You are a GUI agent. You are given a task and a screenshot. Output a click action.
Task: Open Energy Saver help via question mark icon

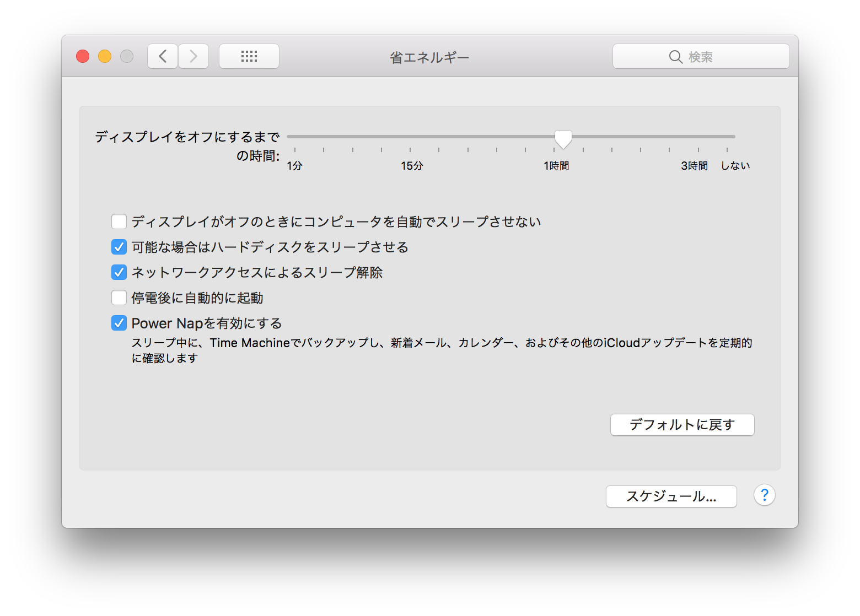click(x=765, y=495)
